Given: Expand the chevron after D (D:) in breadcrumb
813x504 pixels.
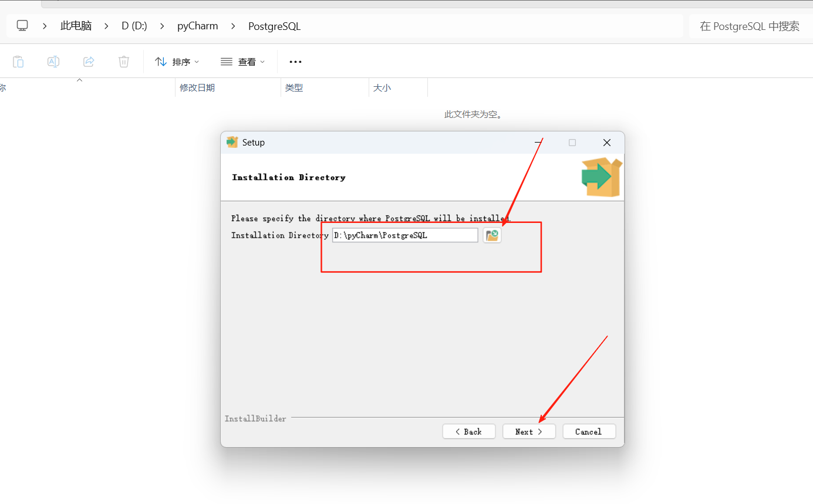Looking at the screenshot, I should tap(162, 26).
